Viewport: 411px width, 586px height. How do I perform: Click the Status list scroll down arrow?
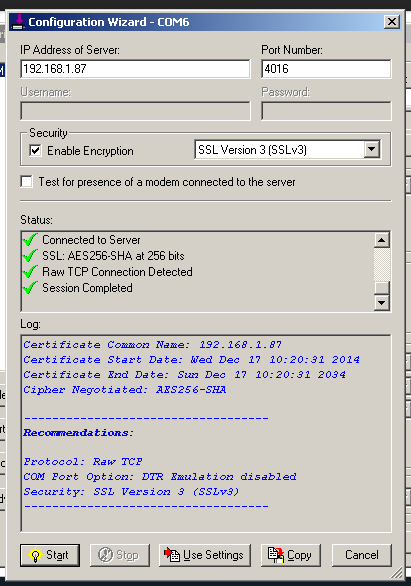(381, 302)
